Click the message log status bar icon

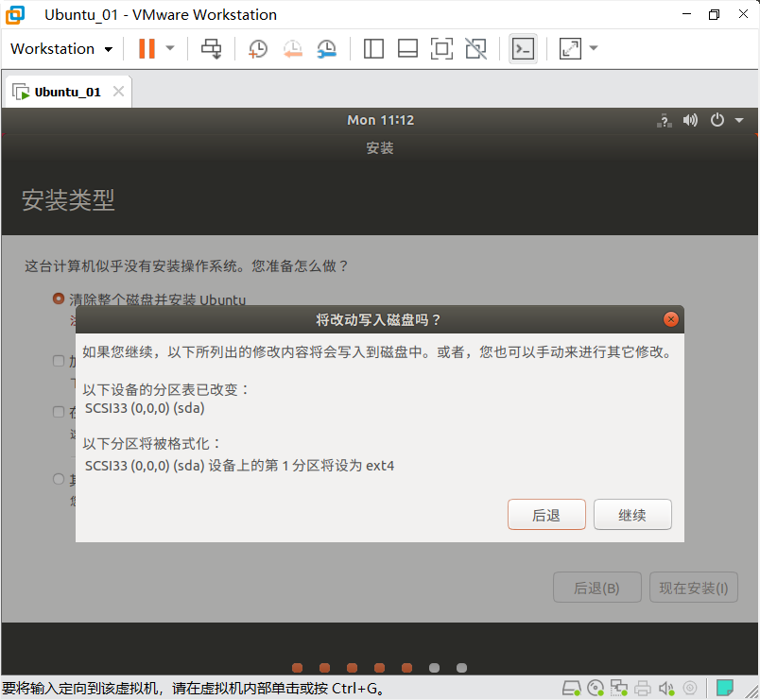725,688
